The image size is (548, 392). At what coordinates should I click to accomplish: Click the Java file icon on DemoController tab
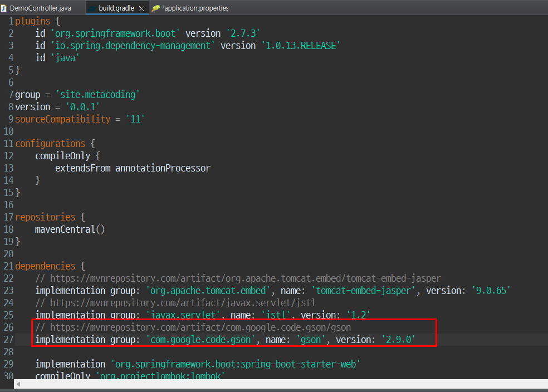[x=4, y=8]
